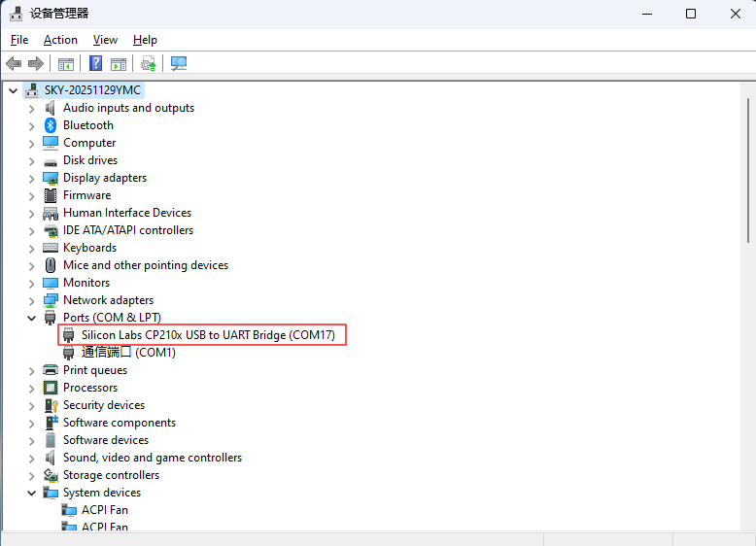The height and width of the screenshot is (546, 756).
Task: Select the first ACPI Fan device
Action: (x=105, y=510)
